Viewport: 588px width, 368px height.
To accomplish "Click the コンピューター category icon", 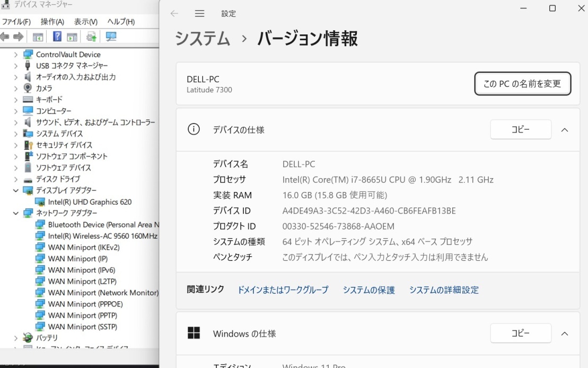I will [28, 110].
